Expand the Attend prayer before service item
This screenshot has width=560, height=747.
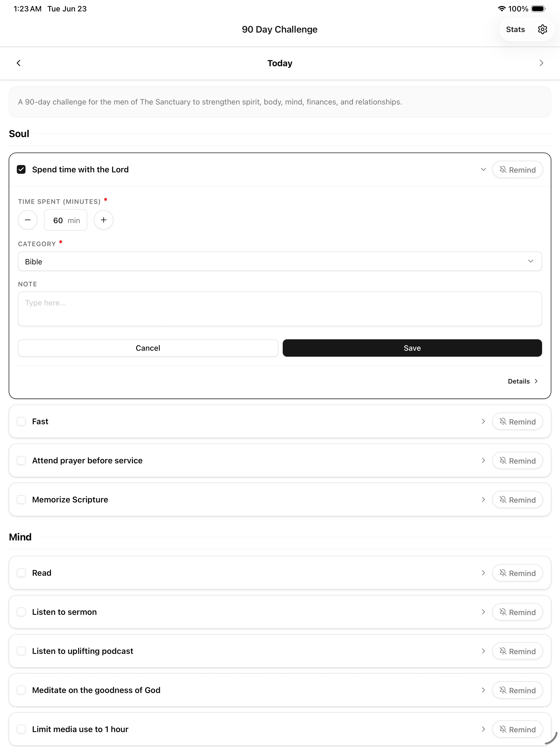(483, 461)
